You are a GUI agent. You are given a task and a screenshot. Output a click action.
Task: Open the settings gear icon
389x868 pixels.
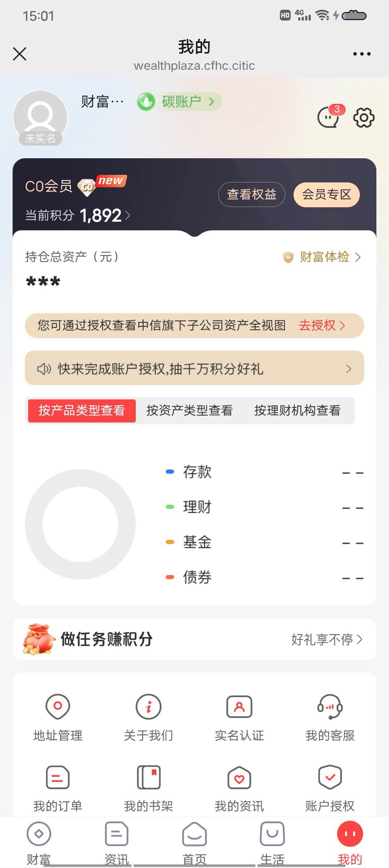click(x=364, y=118)
